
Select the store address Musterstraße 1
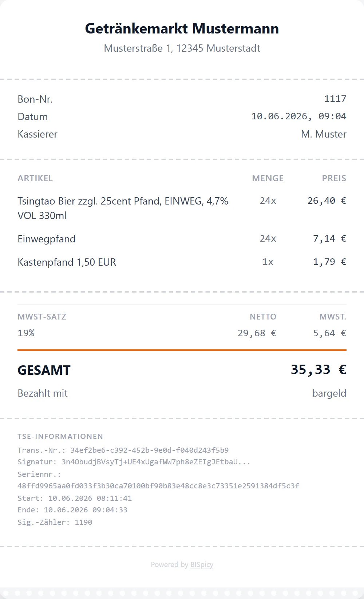tap(182, 48)
